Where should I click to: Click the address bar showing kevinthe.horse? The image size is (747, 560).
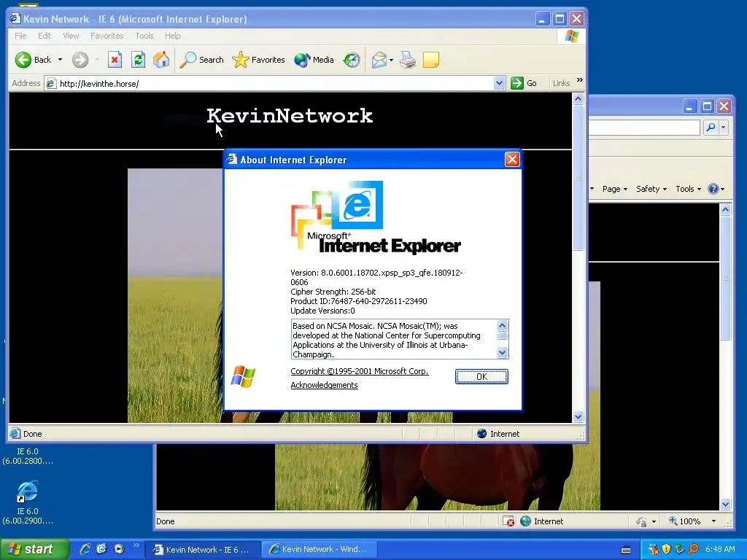(x=274, y=83)
